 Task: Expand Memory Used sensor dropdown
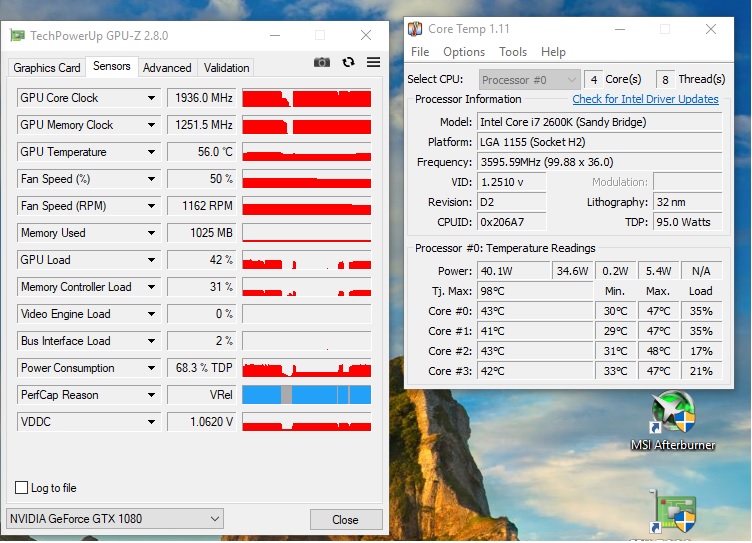coord(151,233)
